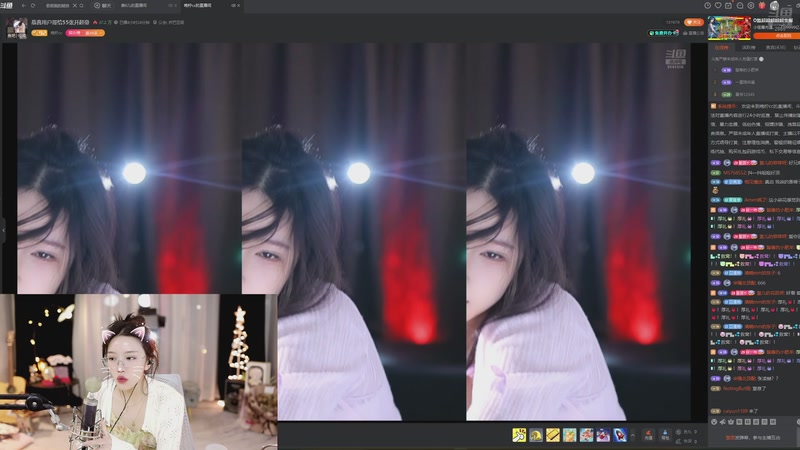Send the fifth (pink cartoon) gift icon
Viewport: 800px width, 450px height.
586,435
